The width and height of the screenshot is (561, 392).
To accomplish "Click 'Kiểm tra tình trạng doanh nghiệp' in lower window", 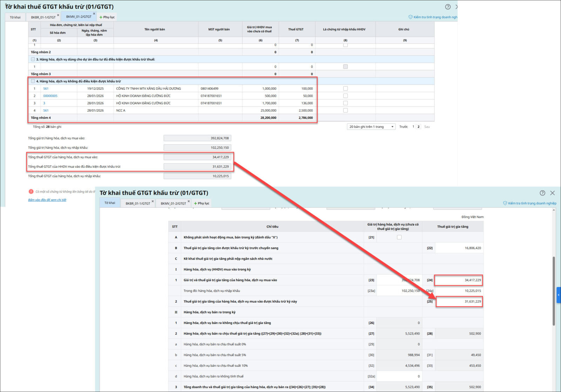I will tap(529, 203).
